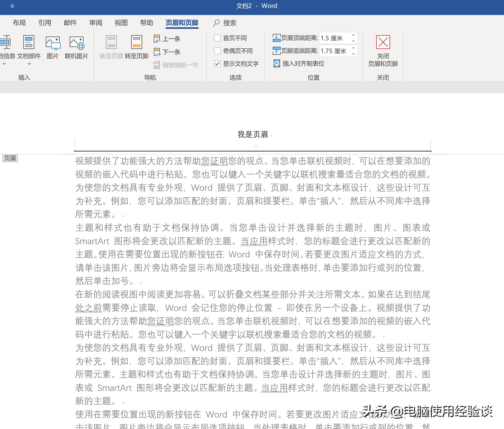Enable 首页不同 option
The image size is (504, 429).
pos(217,38)
